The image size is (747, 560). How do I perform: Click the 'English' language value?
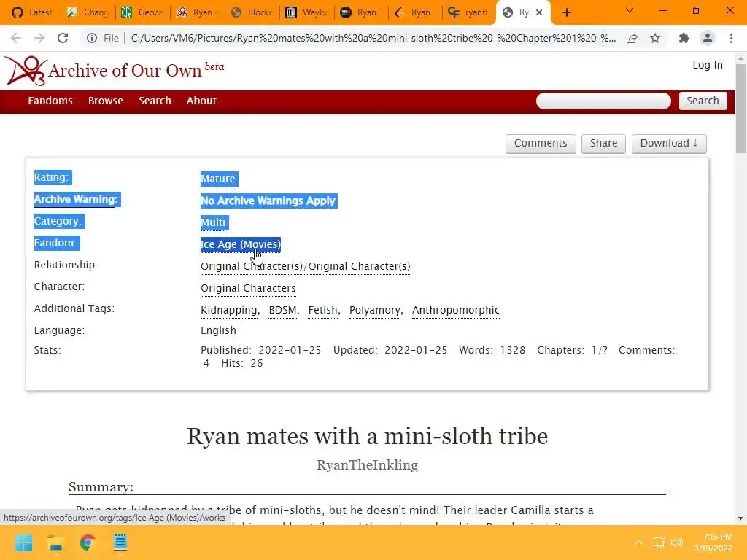click(x=218, y=330)
